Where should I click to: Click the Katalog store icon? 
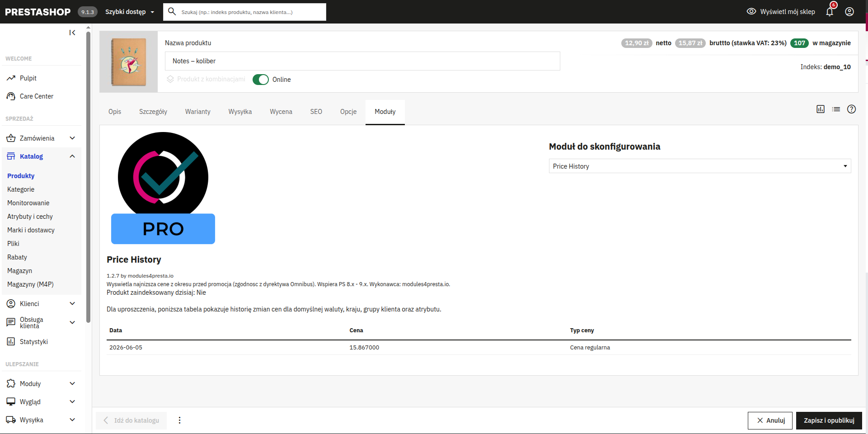tap(11, 156)
